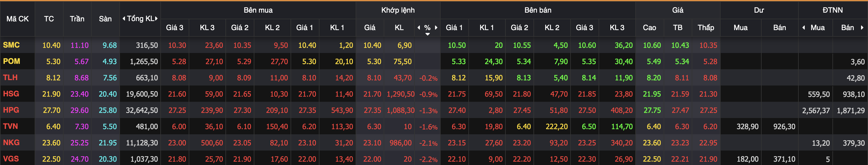Image resolution: width=868 pixels, height=165 pixels.
Task: Click matched volume 1,290,50 for HSG
Action: [x=401, y=94]
